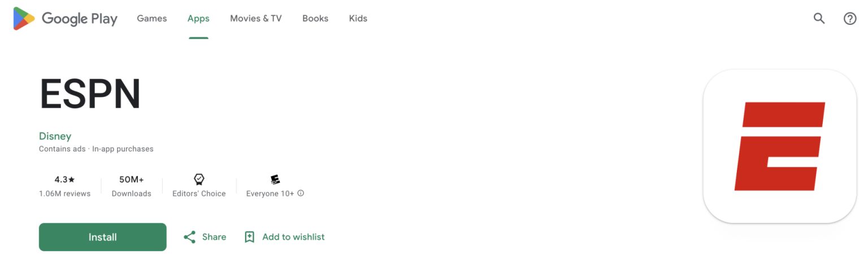Click the Everyone 10+ rating icon
Viewport: 868px width, 262px height.
[275, 179]
